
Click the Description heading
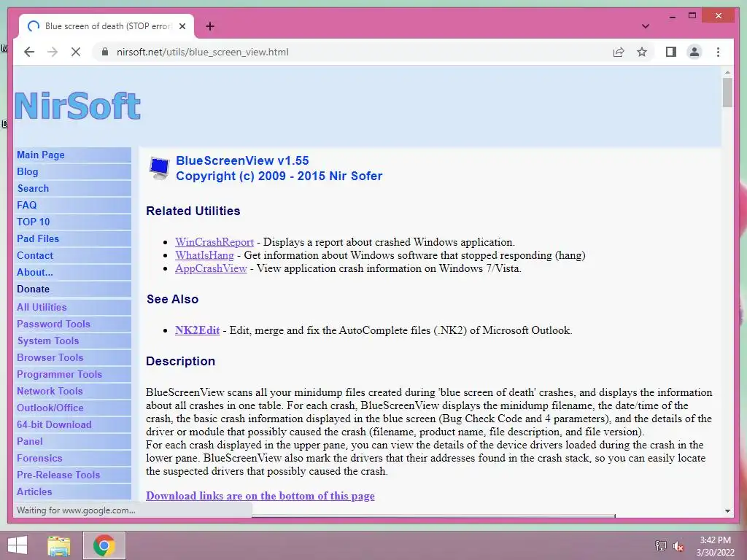(181, 361)
